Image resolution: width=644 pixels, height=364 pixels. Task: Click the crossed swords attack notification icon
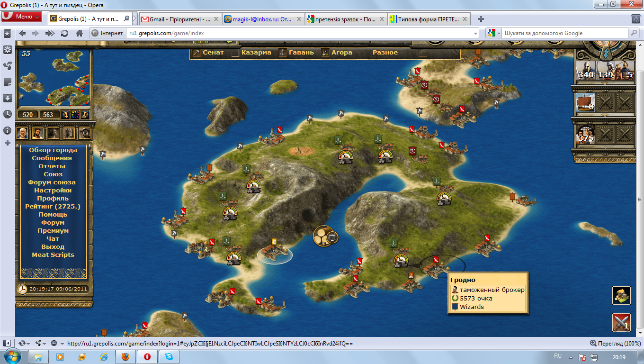coord(621,322)
